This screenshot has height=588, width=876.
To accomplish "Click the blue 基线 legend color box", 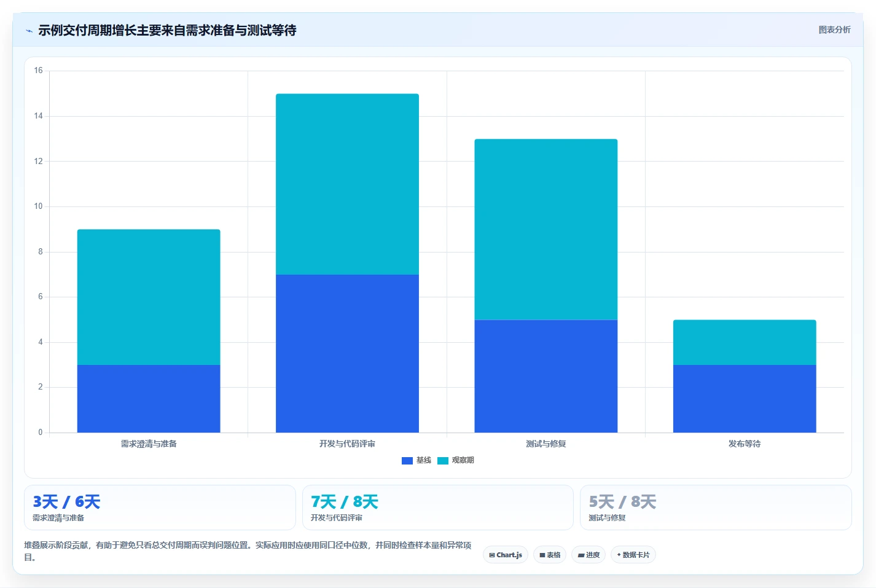I will tap(407, 461).
